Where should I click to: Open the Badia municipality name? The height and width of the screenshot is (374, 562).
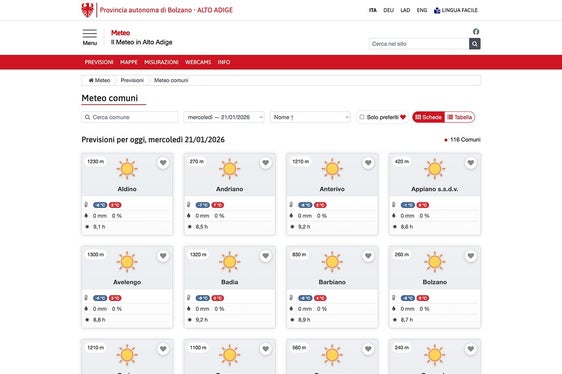click(229, 282)
